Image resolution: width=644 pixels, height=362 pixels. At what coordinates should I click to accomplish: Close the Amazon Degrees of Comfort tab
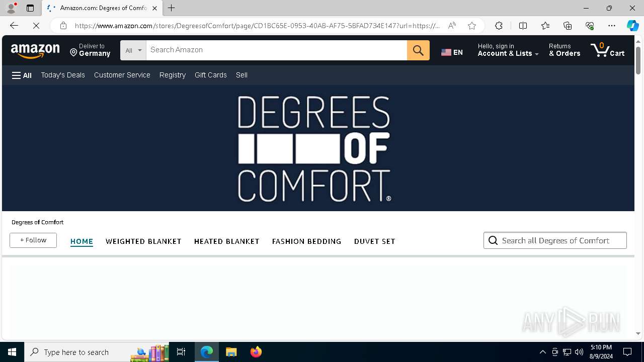pos(154,8)
